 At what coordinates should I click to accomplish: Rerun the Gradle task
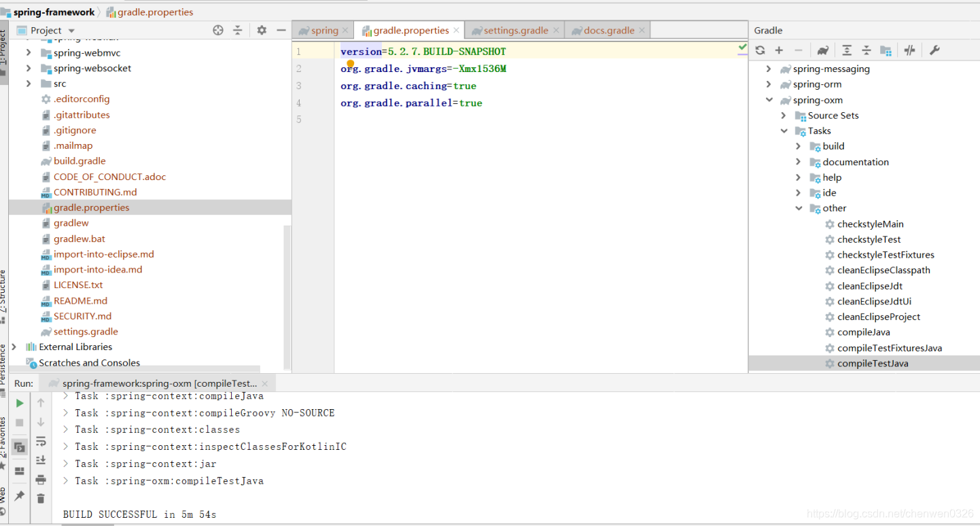click(20, 404)
